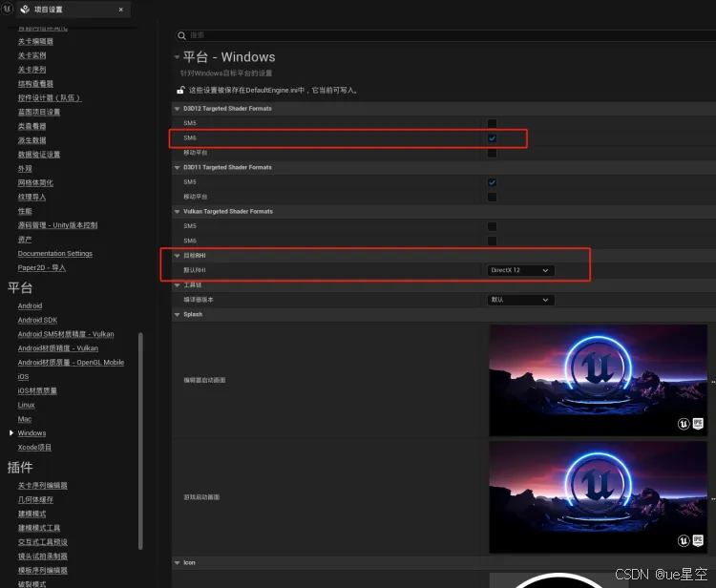Select the Windows platform settings

coord(32,433)
